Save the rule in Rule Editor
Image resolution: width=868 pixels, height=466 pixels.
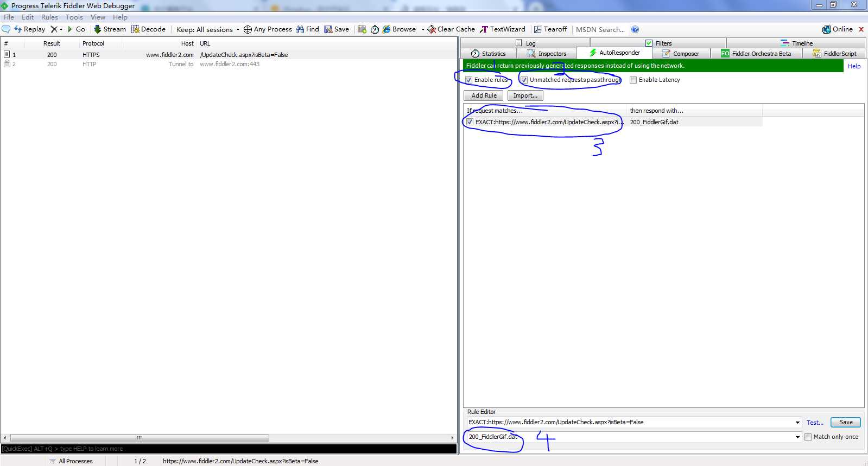pyautogui.click(x=846, y=422)
